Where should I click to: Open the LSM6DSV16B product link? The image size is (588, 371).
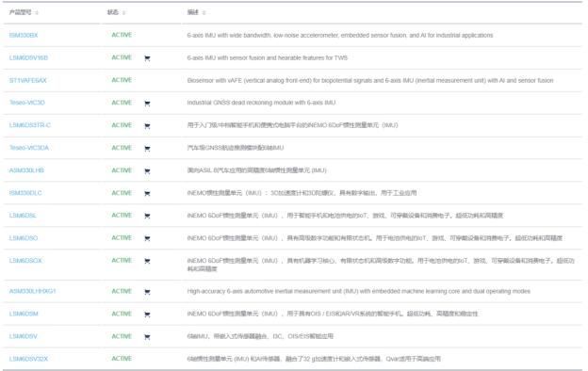click(28, 57)
